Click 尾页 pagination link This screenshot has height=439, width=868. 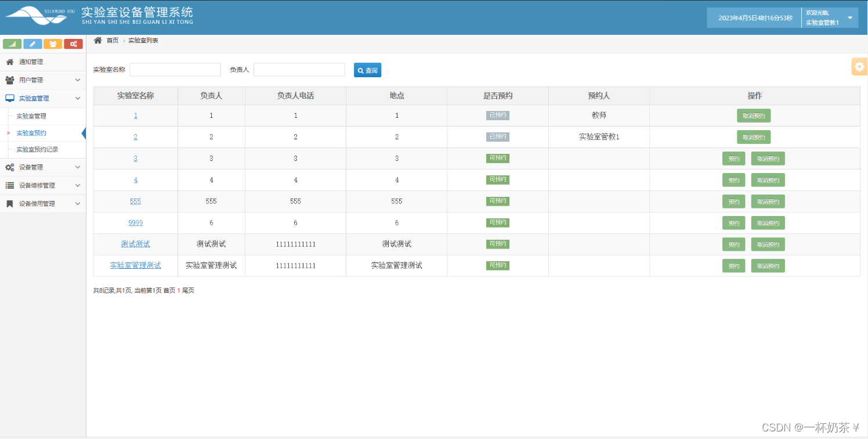(x=188, y=290)
